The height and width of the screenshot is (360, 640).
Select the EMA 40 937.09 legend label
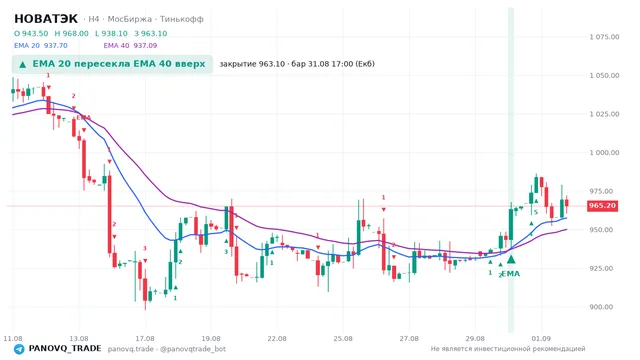(x=130, y=45)
